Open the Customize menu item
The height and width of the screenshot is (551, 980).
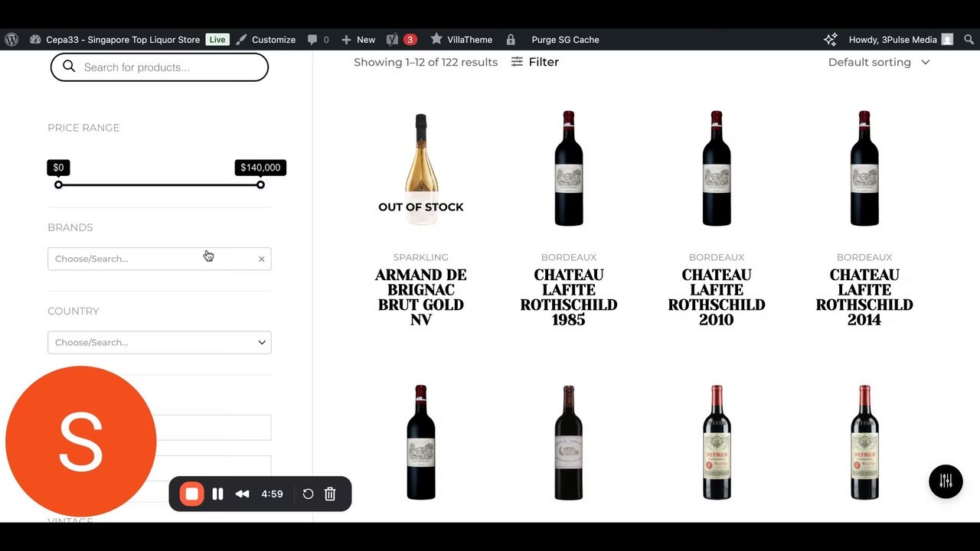(x=273, y=40)
